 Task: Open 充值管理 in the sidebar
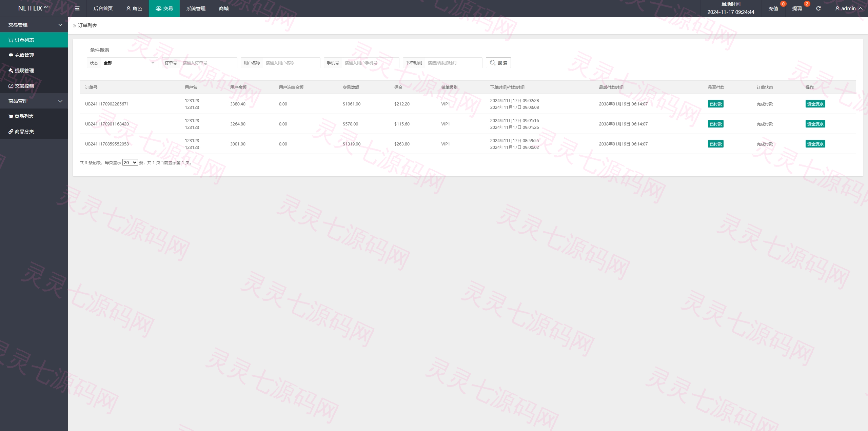34,55
